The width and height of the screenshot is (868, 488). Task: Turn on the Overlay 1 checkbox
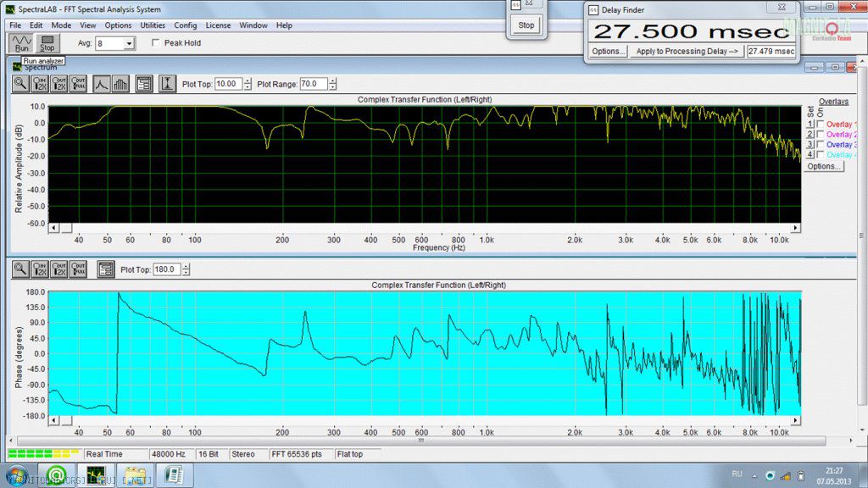coord(821,125)
